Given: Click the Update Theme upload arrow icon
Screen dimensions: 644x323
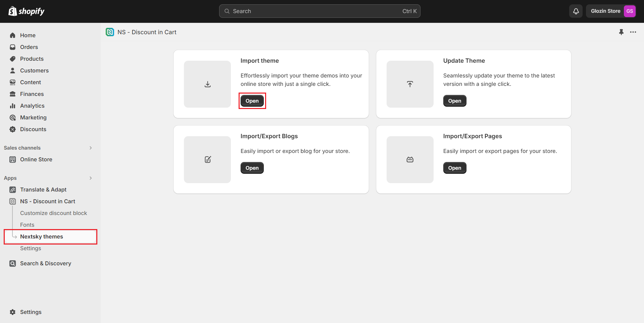Looking at the screenshot, I should [410, 84].
